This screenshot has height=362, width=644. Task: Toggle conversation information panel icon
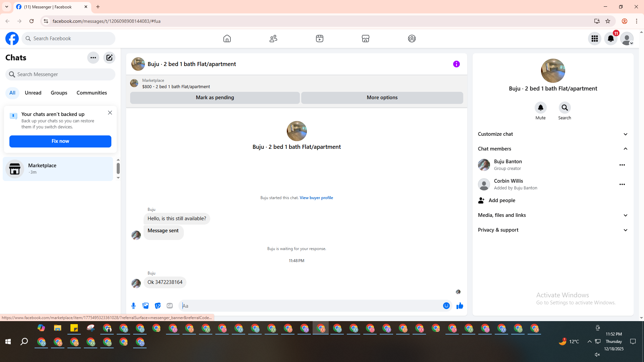click(456, 64)
